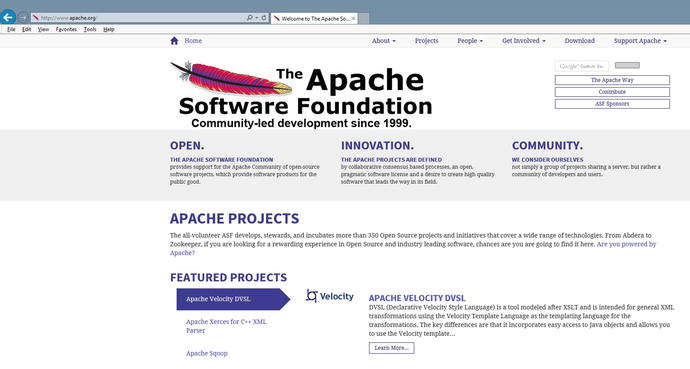Open the Download navigation link

[580, 40]
